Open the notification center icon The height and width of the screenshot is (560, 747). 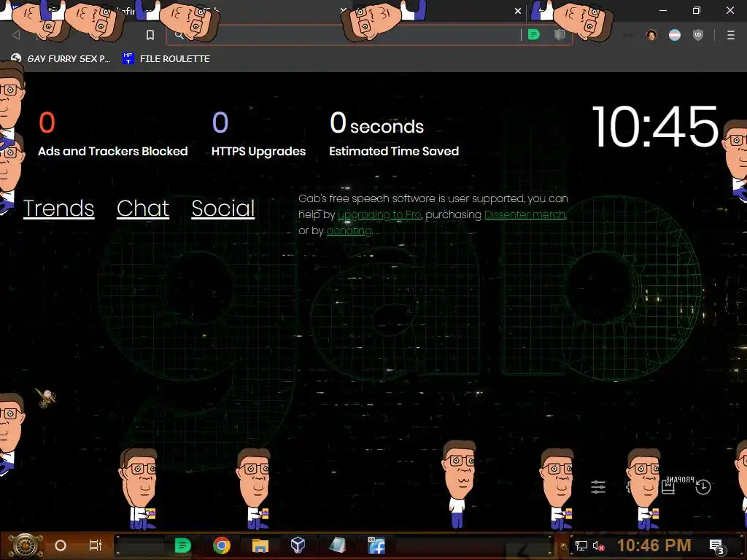pos(717,547)
